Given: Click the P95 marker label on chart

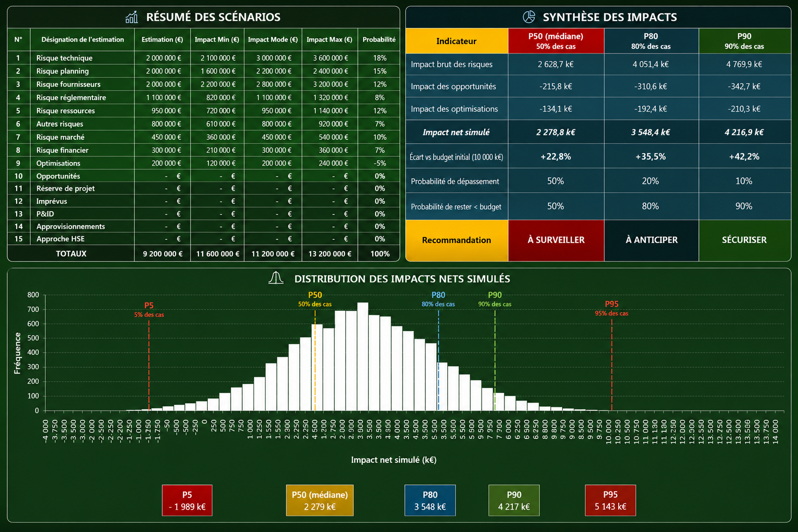Looking at the screenshot, I should pos(611,308).
